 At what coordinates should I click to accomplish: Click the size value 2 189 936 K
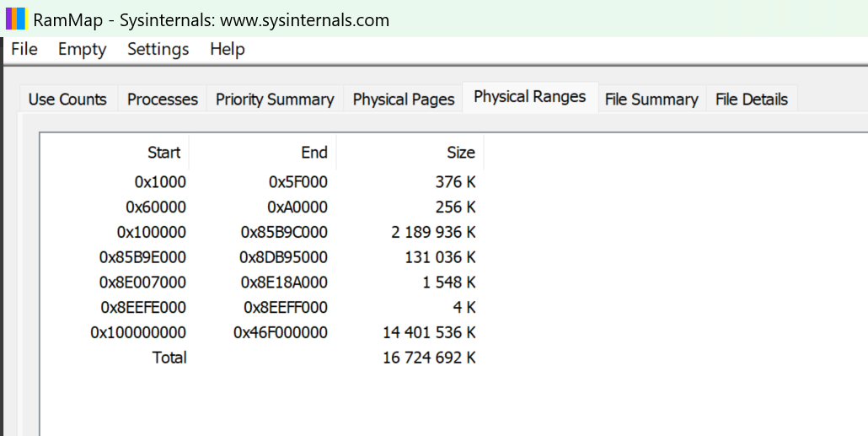pos(433,232)
